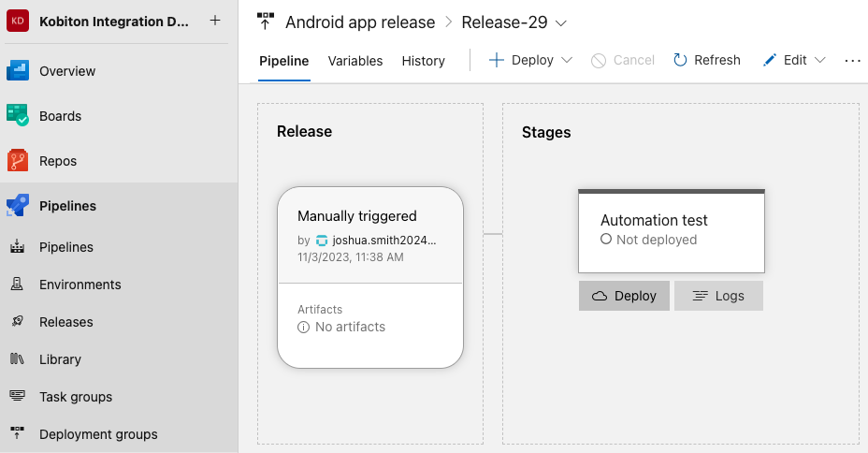Open the Pipelines sub-item
Viewport: 868px width, 453px height.
coord(66,247)
